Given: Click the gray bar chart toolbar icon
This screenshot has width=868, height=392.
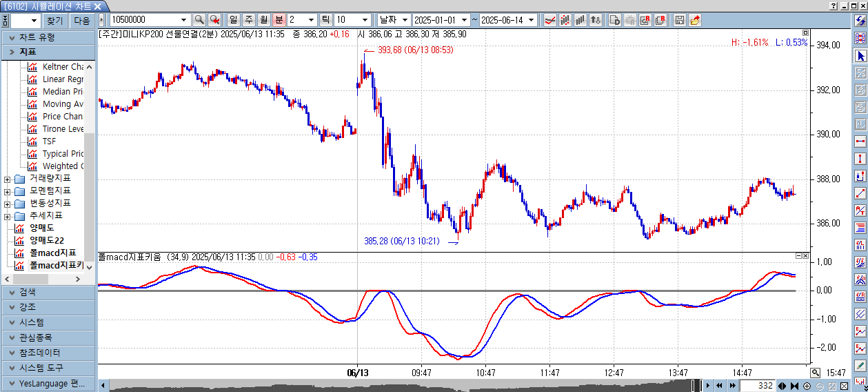Looking at the screenshot, I should (581, 20).
